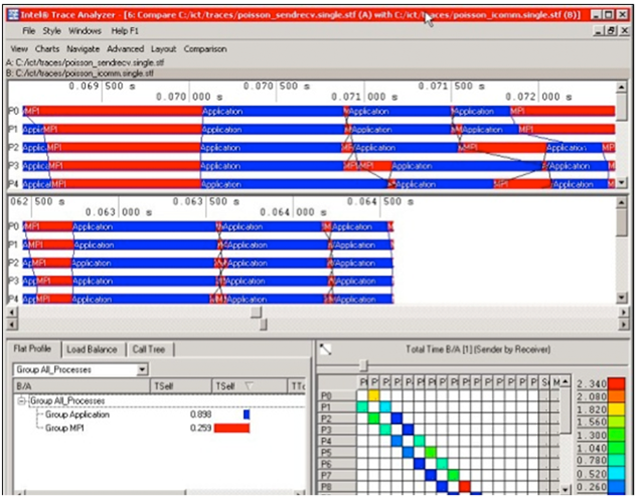Switch to the Load Balance tab
Image resolution: width=640 pixels, height=499 pixels.
coord(92,350)
